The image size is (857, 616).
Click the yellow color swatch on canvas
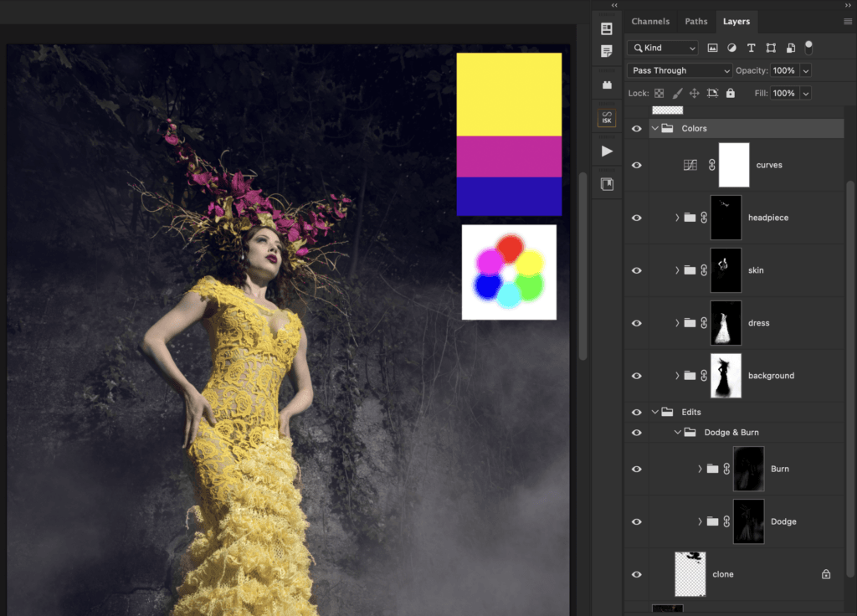(x=509, y=95)
